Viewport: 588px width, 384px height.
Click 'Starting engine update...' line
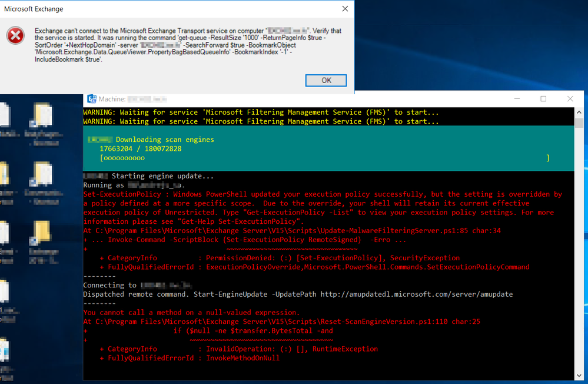coord(162,176)
